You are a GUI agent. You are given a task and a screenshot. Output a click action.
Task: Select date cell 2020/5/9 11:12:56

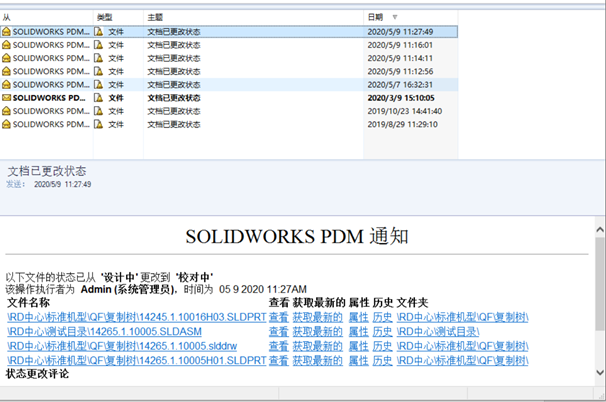pyautogui.click(x=400, y=71)
